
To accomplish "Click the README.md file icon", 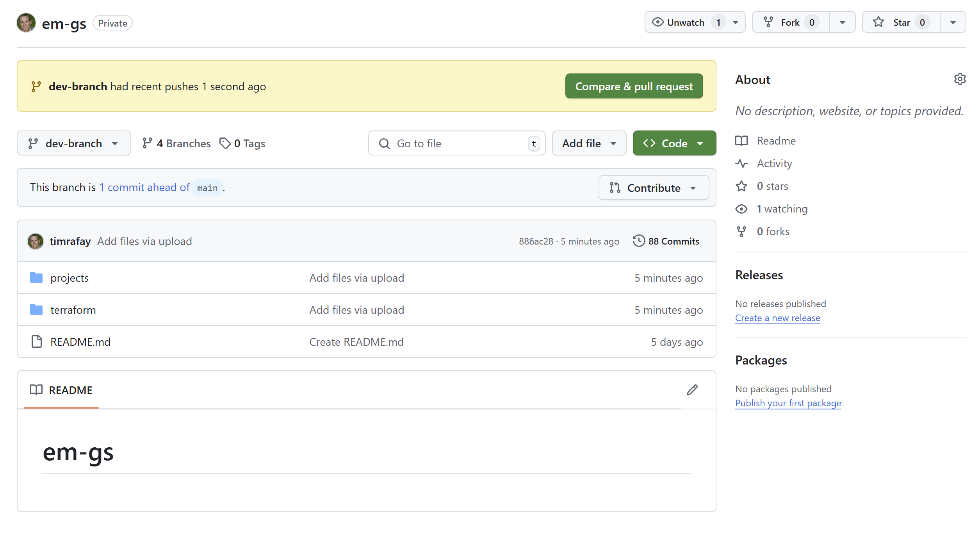I will (x=36, y=342).
